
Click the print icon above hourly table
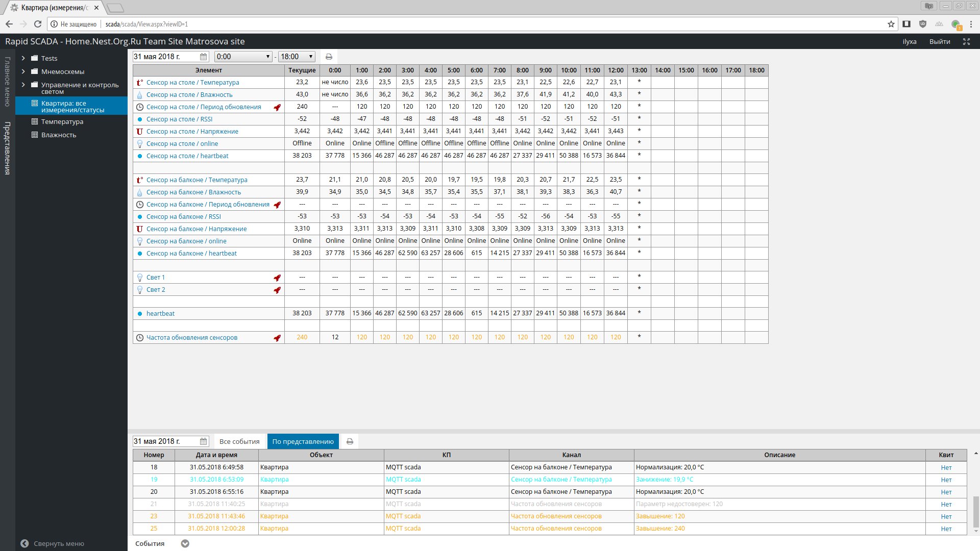click(329, 57)
